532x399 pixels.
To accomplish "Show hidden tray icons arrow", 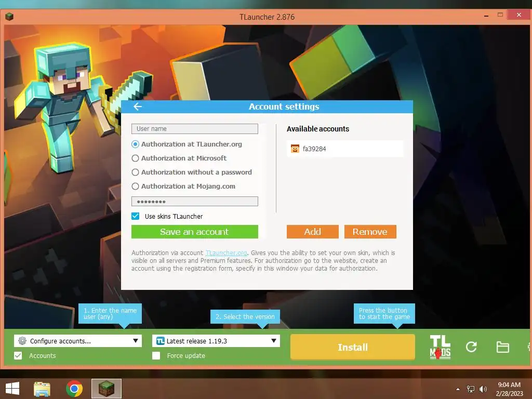I will (458, 389).
